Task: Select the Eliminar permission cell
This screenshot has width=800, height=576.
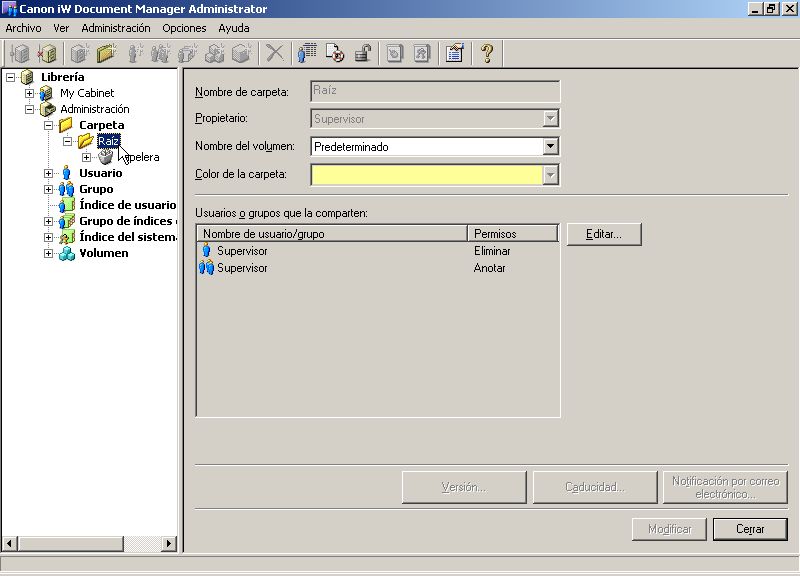Action: (x=492, y=251)
